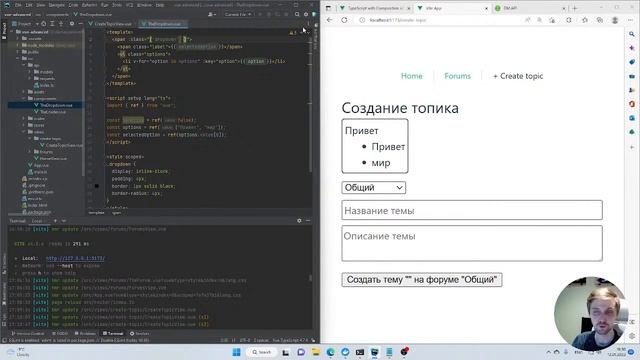Open the browser 'Settings and more' ellipsis menu

click(631, 20)
